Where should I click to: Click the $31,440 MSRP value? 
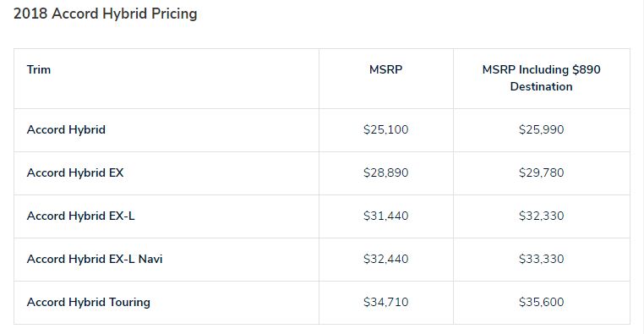(385, 216)
